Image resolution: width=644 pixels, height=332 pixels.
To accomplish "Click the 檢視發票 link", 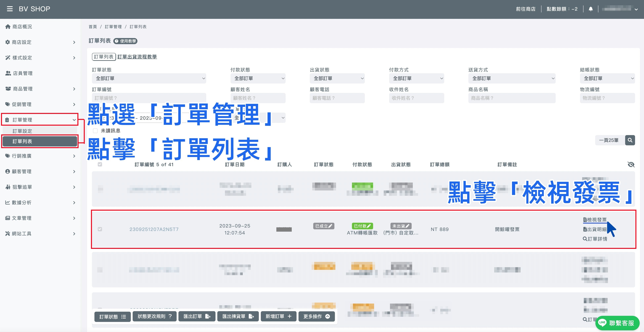I will (x=595, y=220).
